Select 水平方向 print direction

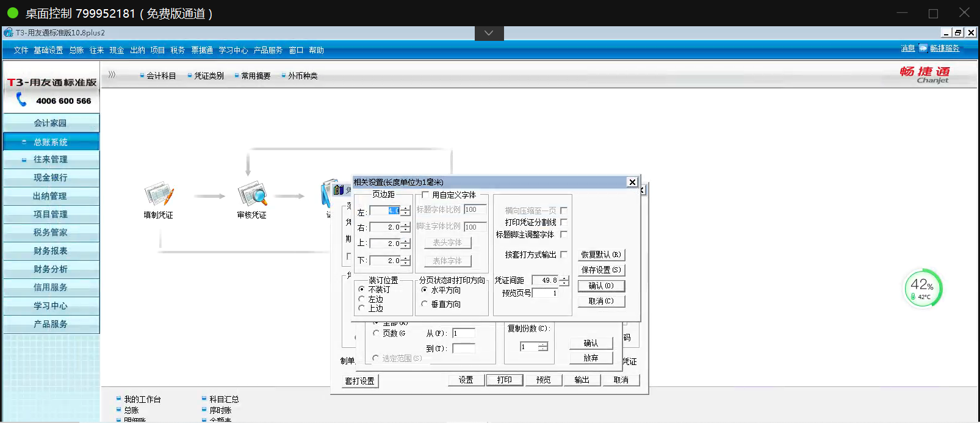pos(424,290)
